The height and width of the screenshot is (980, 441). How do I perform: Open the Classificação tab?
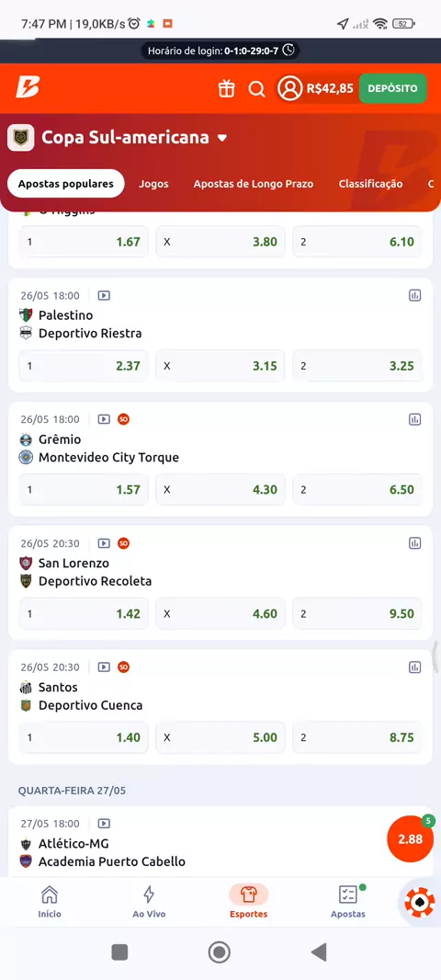tap(370, 184)
